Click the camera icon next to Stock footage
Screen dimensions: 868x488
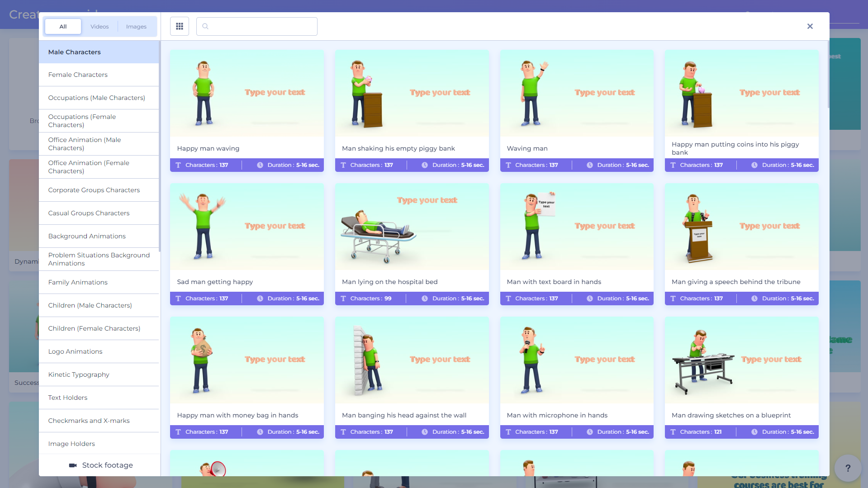point(73,465)
